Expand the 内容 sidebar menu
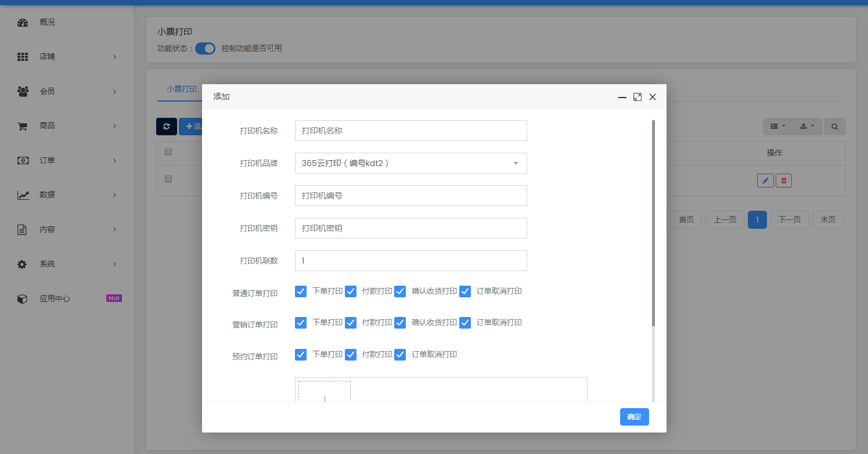 click(115, 229)
